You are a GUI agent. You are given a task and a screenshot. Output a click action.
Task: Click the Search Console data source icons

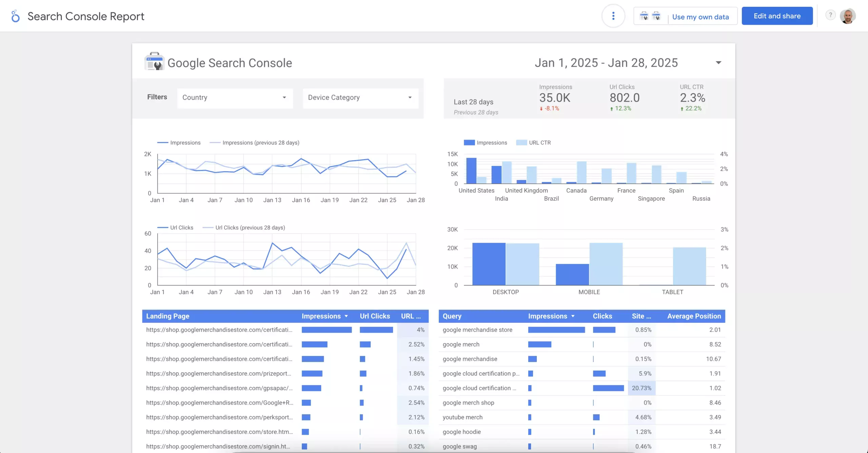point(650,16)
